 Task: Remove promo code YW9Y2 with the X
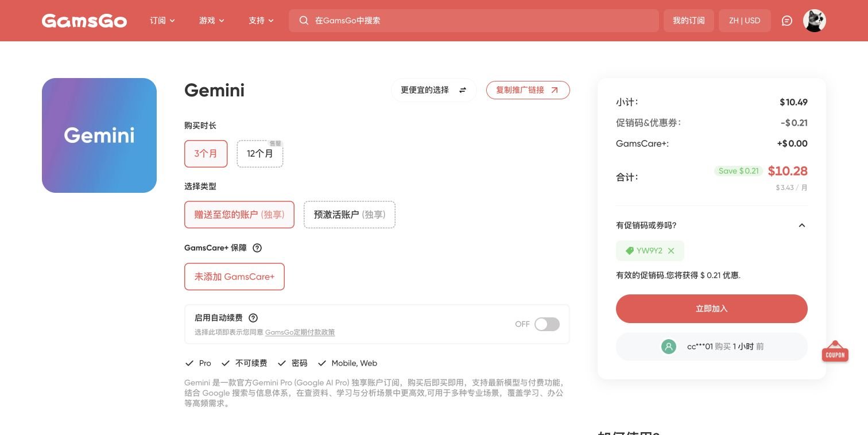pyautogui.click(x=671, y=251)
